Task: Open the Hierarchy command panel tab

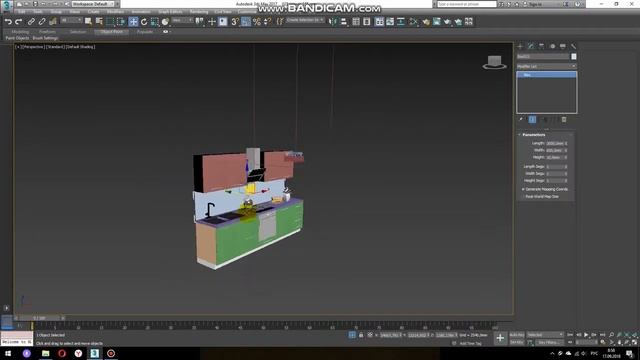Action: 542,46
